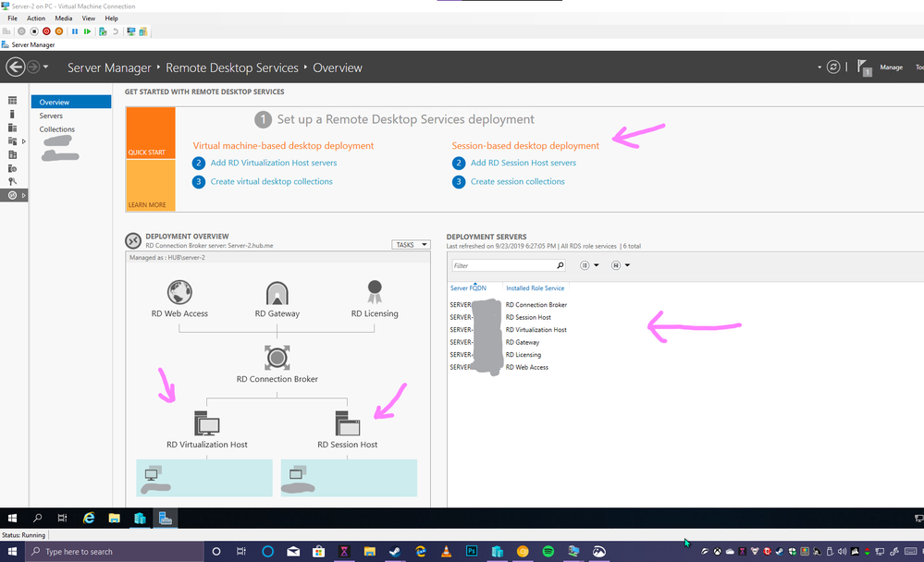Open the Media menu

click(x=64, y=18)
